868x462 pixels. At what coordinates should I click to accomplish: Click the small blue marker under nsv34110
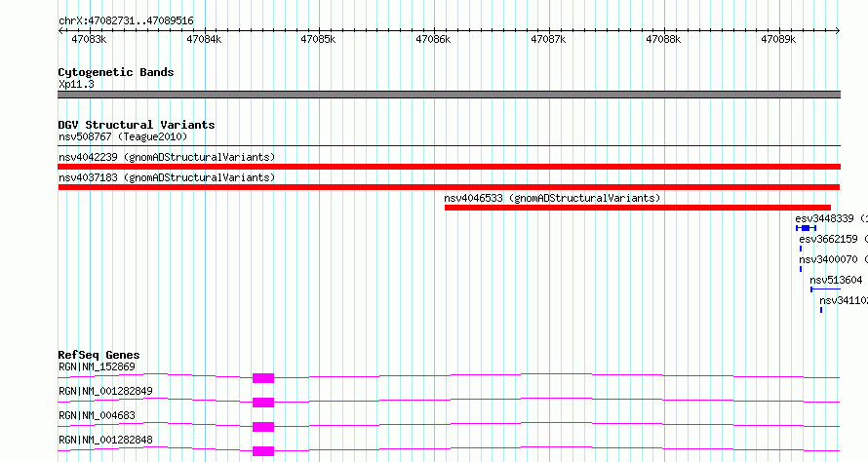tap(821, 310)
